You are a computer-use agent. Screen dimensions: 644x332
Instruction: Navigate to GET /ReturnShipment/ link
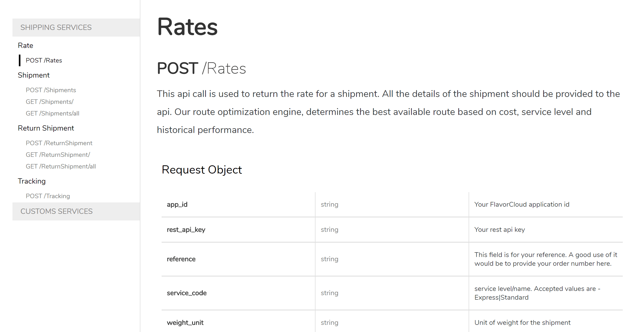(x=58, y=155)
